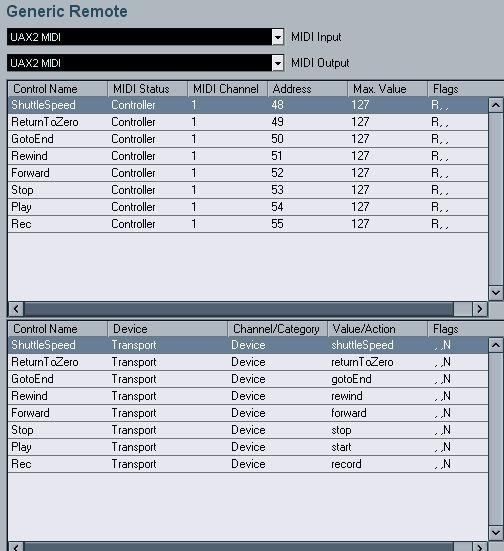Click the Address value 54 for Play

point(277,207)
